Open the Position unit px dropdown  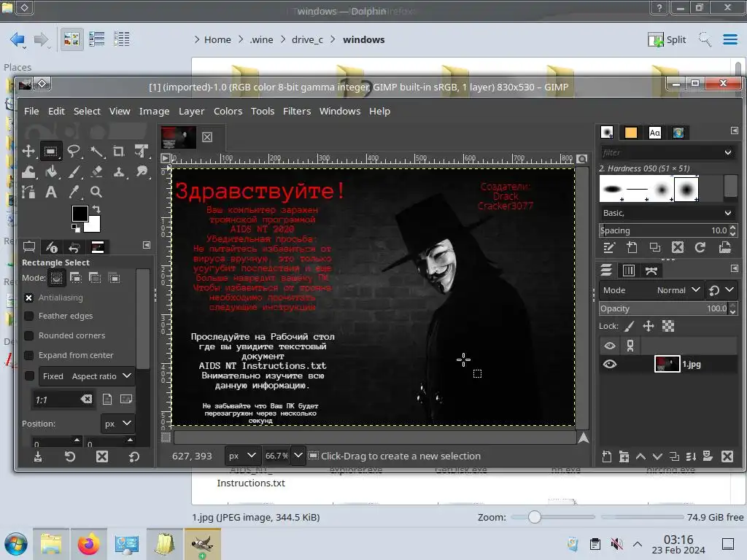click(117, 424)
